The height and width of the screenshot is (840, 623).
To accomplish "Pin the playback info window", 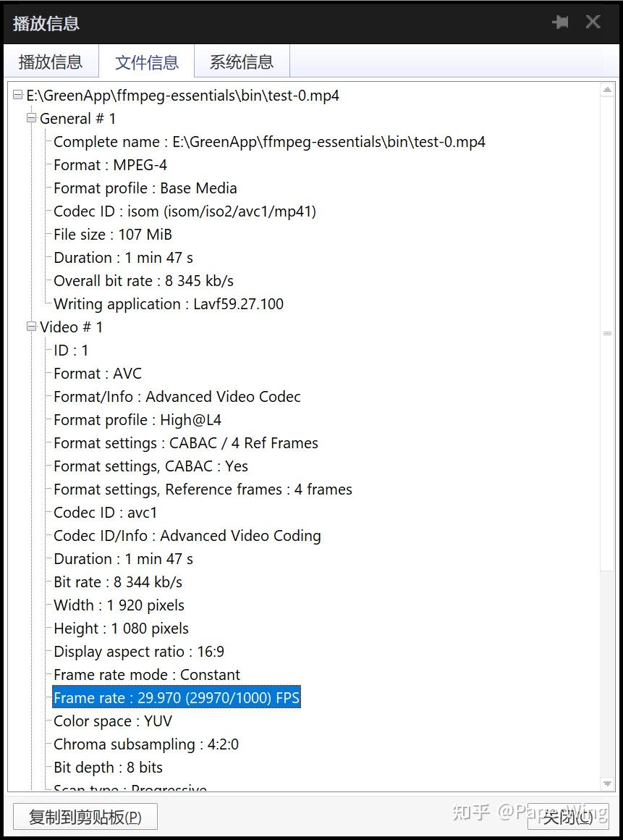I will coord(560,22).
